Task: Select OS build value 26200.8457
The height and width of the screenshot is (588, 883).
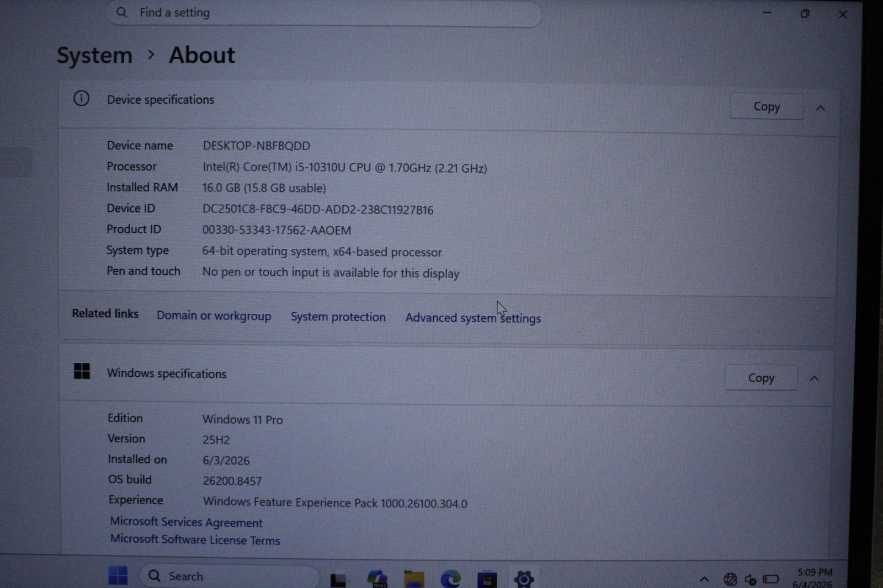Action: [x=232, y=481]
